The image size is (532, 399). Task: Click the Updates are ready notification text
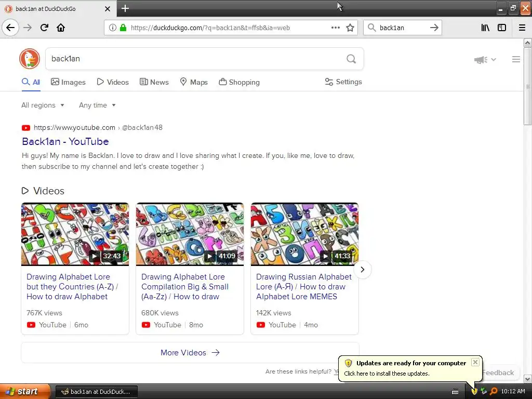pos(411,363)
